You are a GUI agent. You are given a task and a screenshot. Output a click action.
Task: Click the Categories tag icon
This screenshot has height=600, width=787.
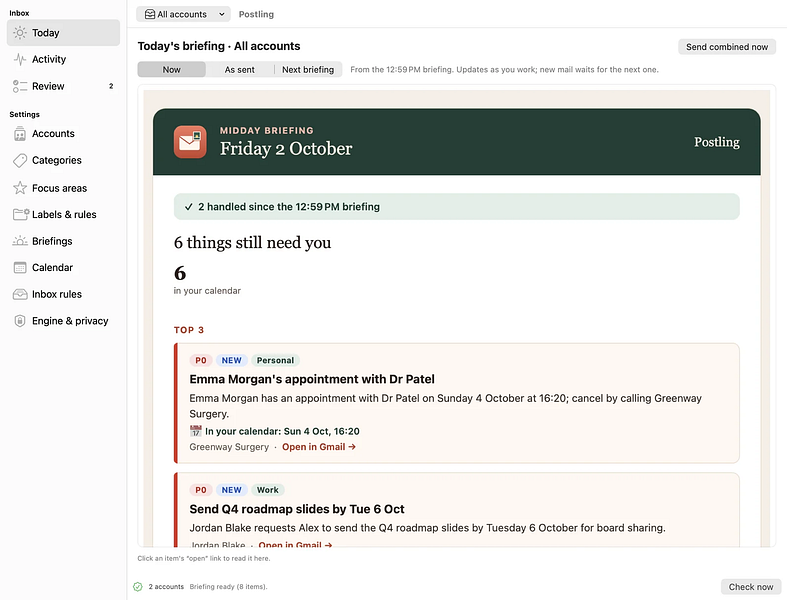[20, 161]
